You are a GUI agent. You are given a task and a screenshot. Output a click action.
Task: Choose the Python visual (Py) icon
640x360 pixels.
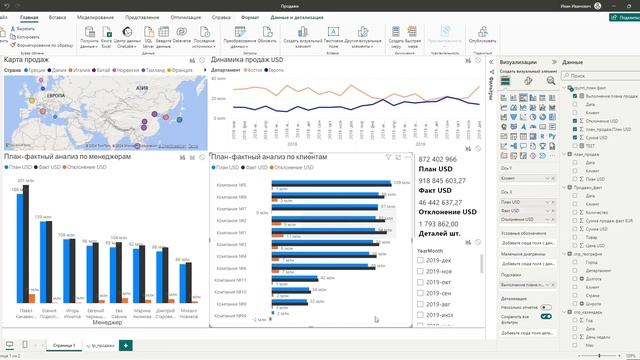(x=552, y=136)
